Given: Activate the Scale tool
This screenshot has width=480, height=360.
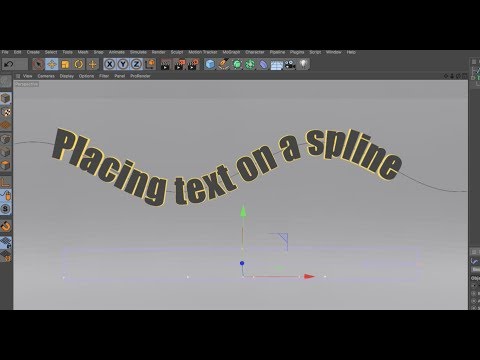Looking at the screenshot, I should (x=65, y=64).
